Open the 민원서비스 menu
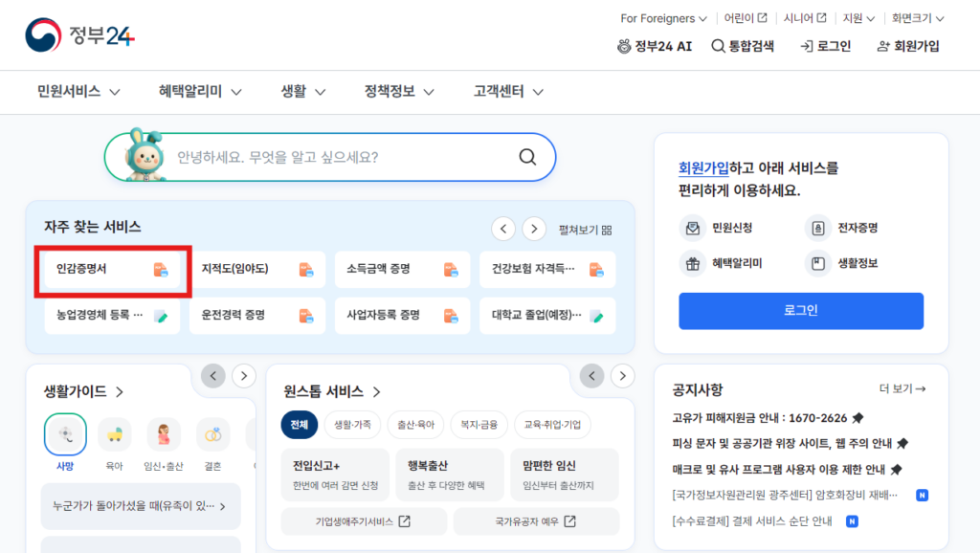The image size is (980, 553). (x=78, y=92)
